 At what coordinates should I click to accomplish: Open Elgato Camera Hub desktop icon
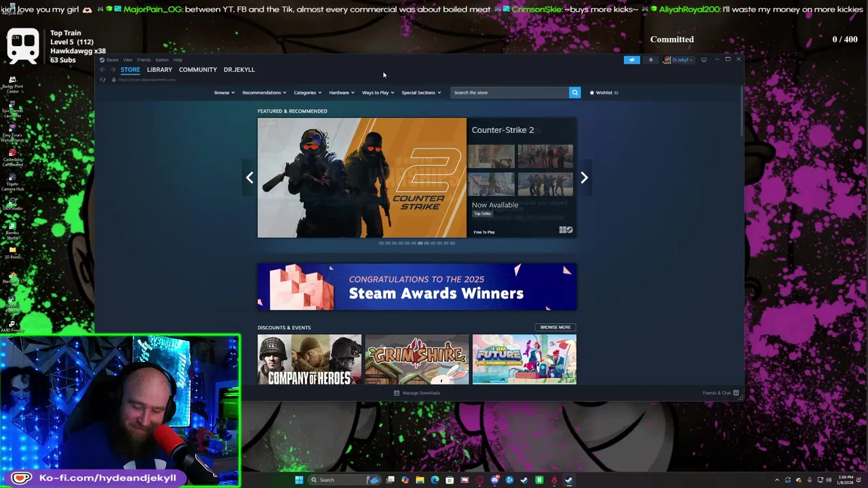point(12,180)
